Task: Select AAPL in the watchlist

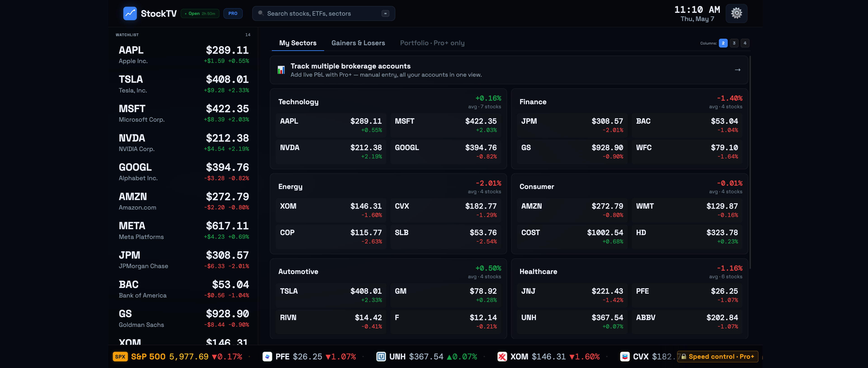Action: click(184, 55)
